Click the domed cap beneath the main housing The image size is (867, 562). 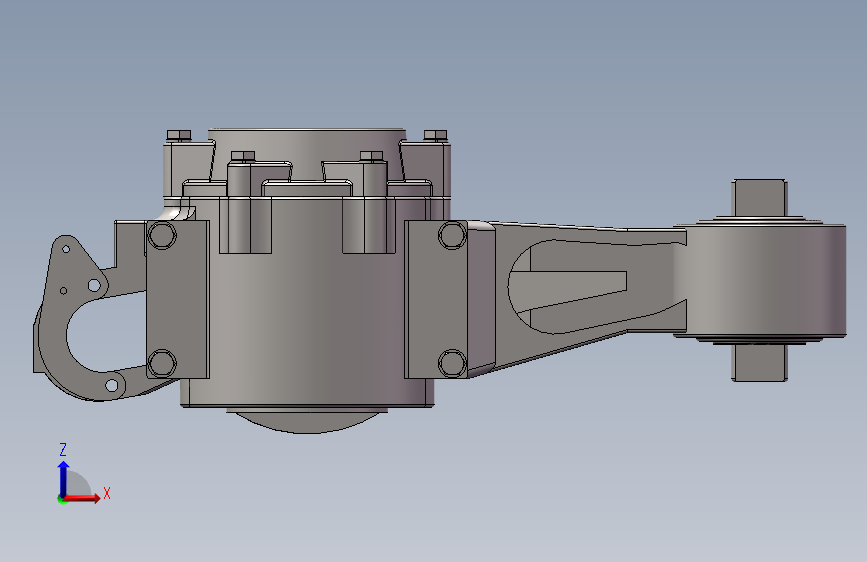[307, 422]
